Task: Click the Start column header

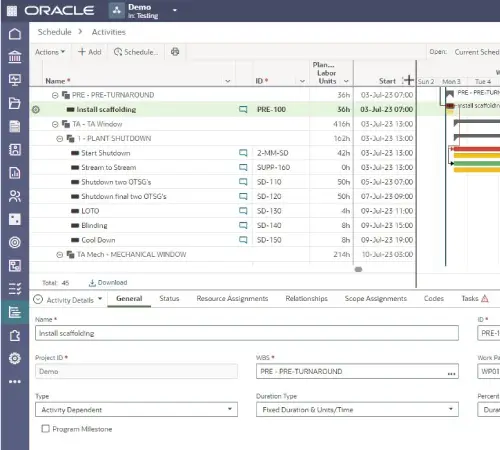Action: point(387,81)
